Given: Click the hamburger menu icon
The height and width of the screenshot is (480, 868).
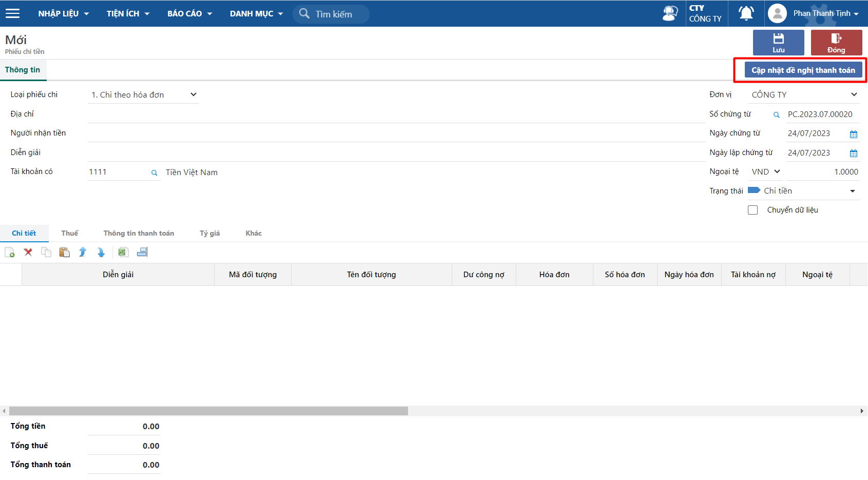Looking at the screenshot, I should (x=12, y=13).
